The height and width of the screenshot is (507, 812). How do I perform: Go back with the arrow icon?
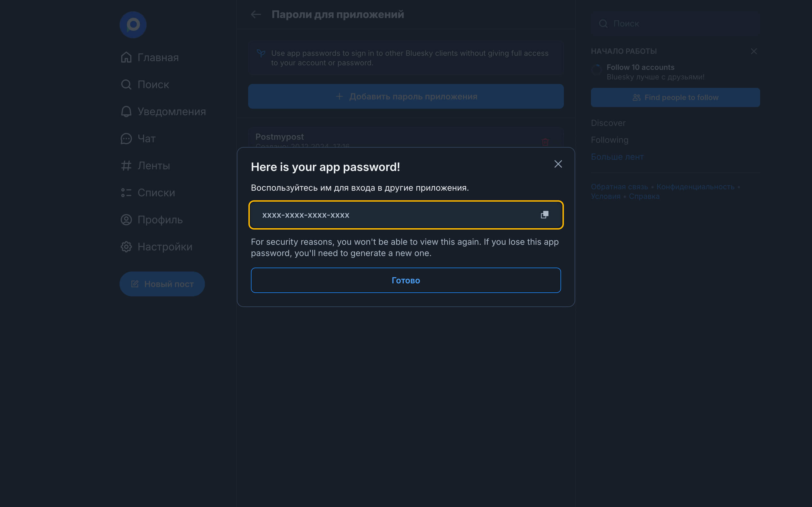[256, 14]
